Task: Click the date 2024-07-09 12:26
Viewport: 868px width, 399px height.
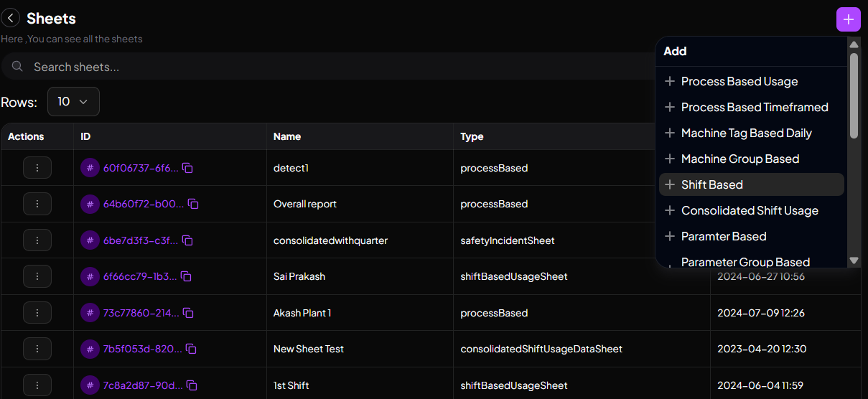Action: (x=762, y=313)
